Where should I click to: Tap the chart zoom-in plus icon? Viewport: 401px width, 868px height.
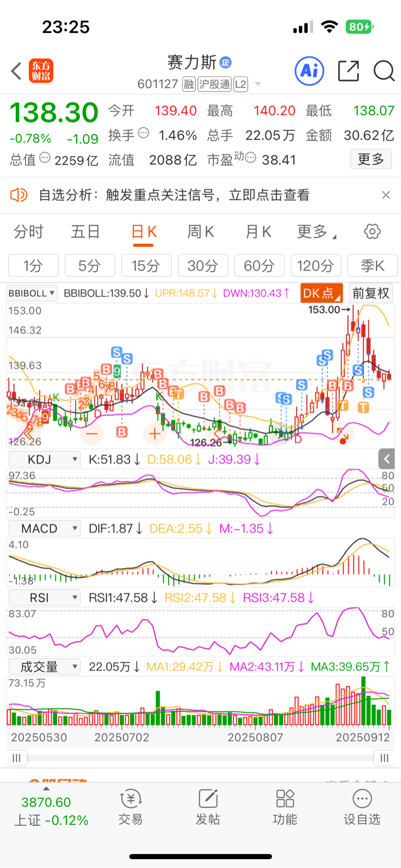click(155, 434)
